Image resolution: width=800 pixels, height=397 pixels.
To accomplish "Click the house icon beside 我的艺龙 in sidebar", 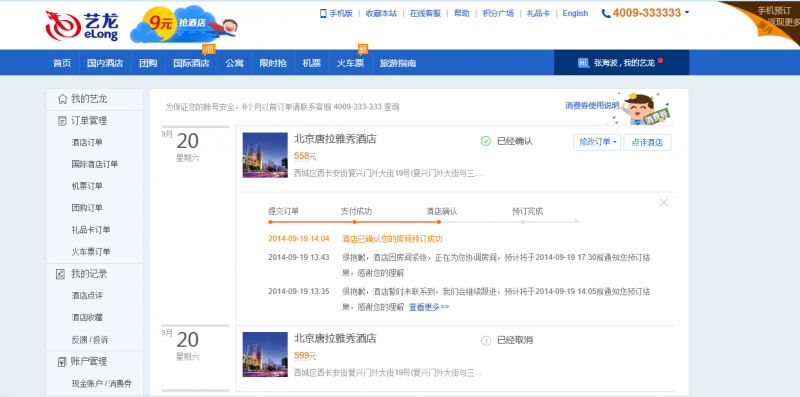I will (62, 99).
